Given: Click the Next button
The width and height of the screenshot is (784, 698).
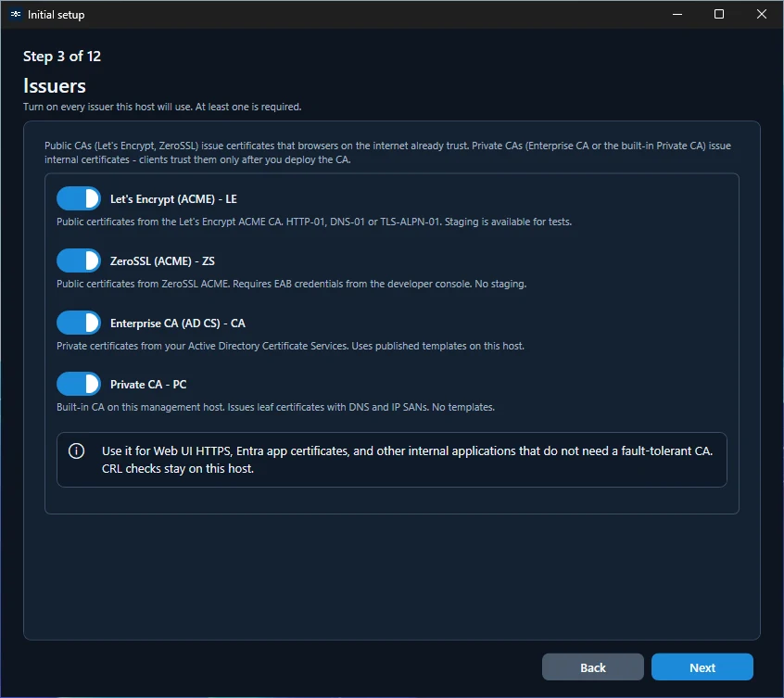Looking at the screenshot, I should (x=702, y=667).
